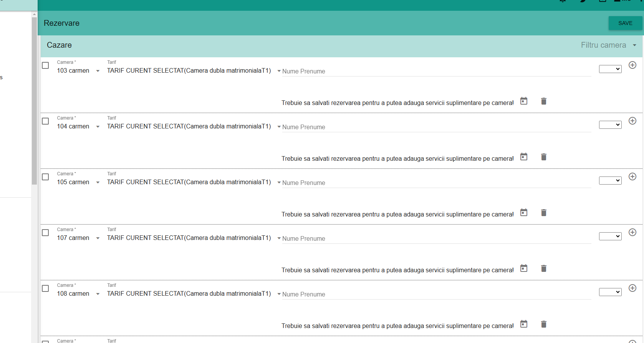Open the small select box in room 104 row
644x343 pixels.
610,125
